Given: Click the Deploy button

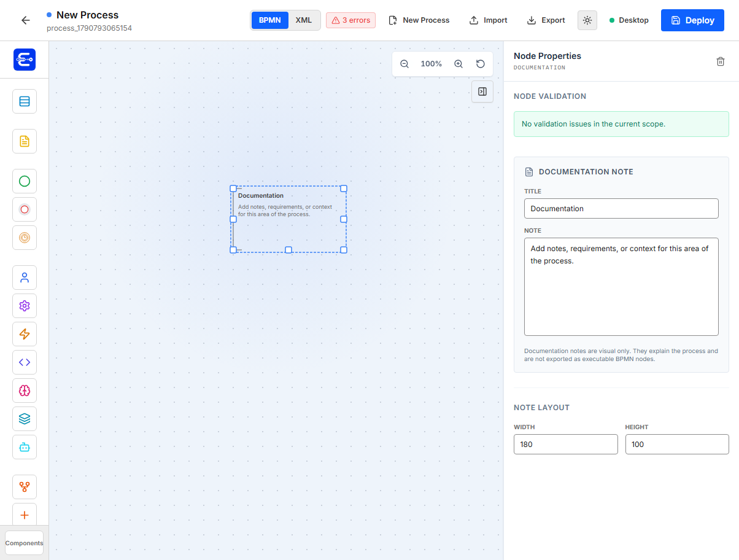Looking at the screenshot, I should (692, 20).
